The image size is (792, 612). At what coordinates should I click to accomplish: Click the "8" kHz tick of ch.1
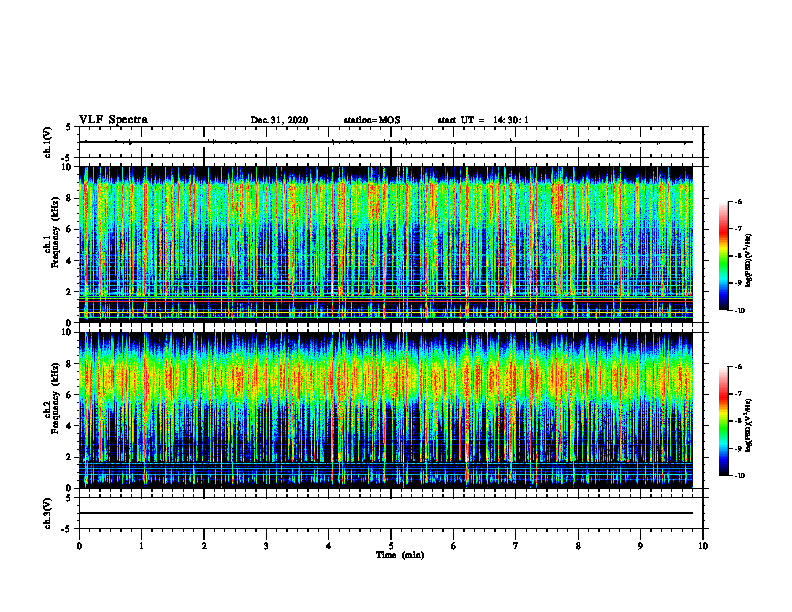coord(70,198)
